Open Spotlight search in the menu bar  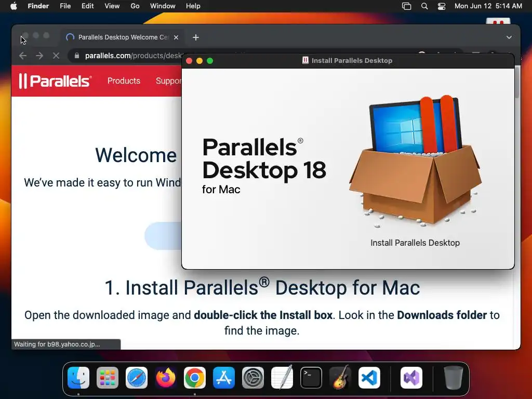(424, 6)
